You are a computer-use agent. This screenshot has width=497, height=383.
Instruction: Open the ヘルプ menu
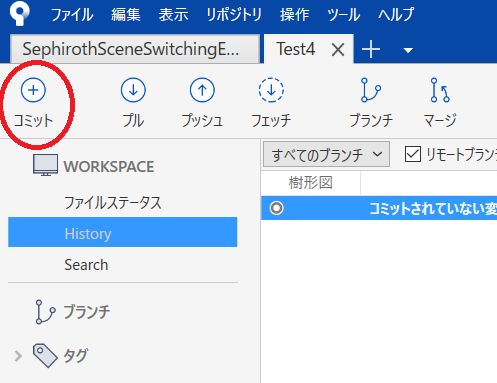coord(396,15)
